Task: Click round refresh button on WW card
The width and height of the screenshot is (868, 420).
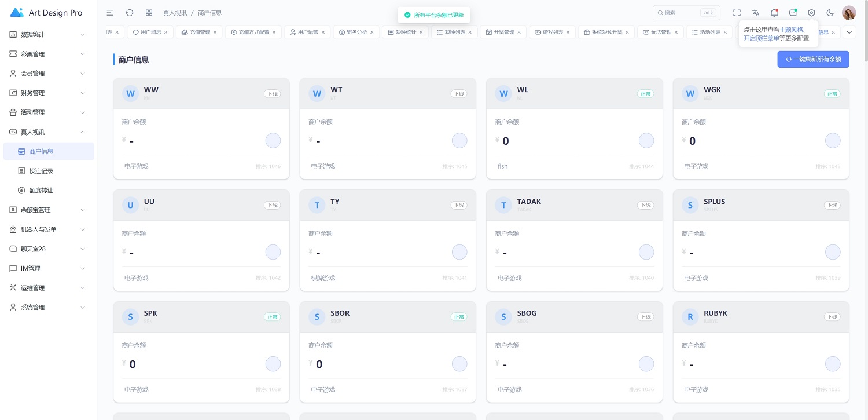Action: [x=273, y=141]
